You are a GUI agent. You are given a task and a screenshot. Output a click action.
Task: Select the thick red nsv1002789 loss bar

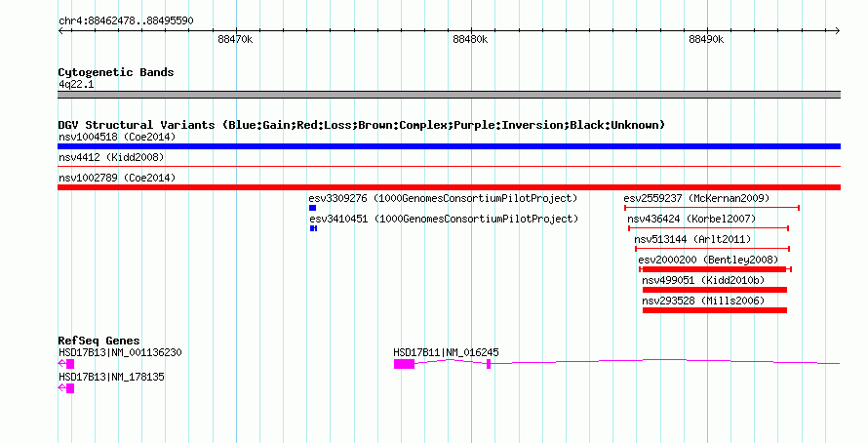pos(449,187)
